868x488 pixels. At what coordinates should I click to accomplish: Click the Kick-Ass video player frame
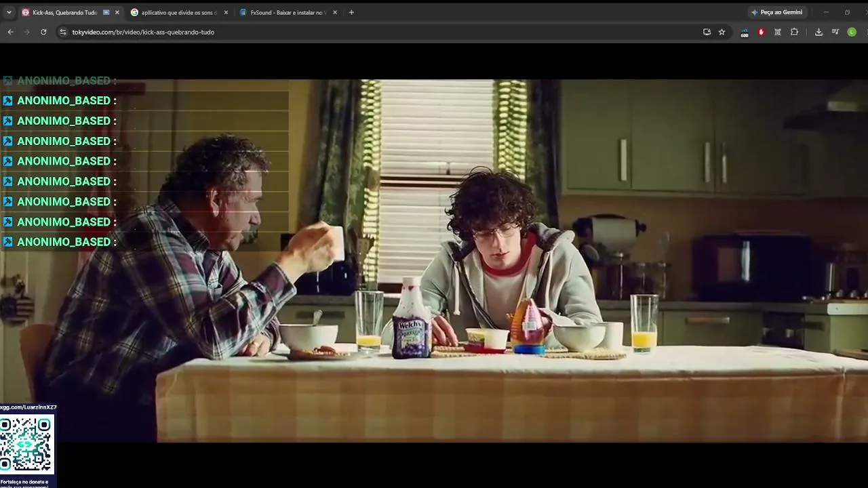point(434,261)
